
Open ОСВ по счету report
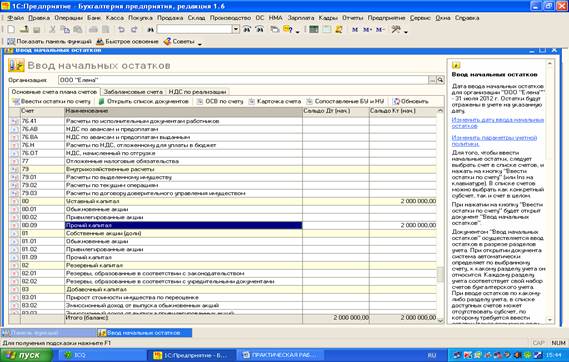tap(220, 102)
